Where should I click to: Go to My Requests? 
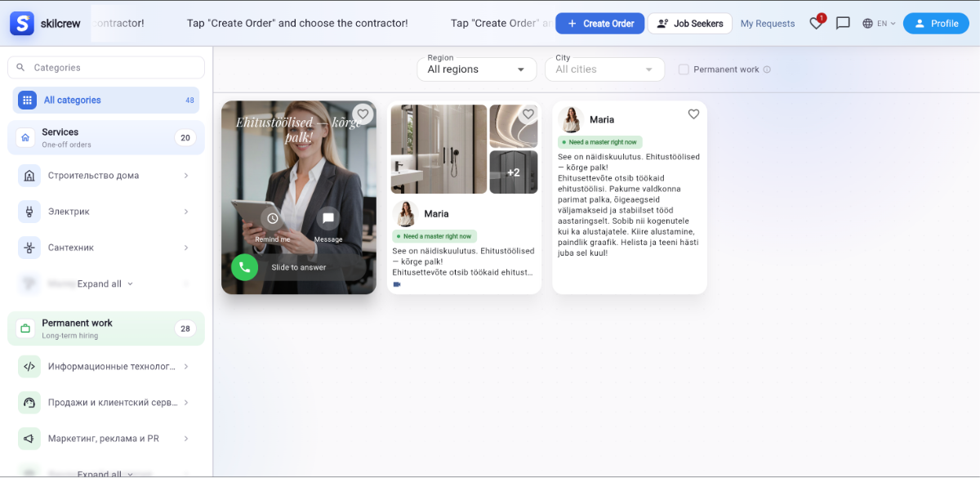pyautogui.click(x=768, y=24)
